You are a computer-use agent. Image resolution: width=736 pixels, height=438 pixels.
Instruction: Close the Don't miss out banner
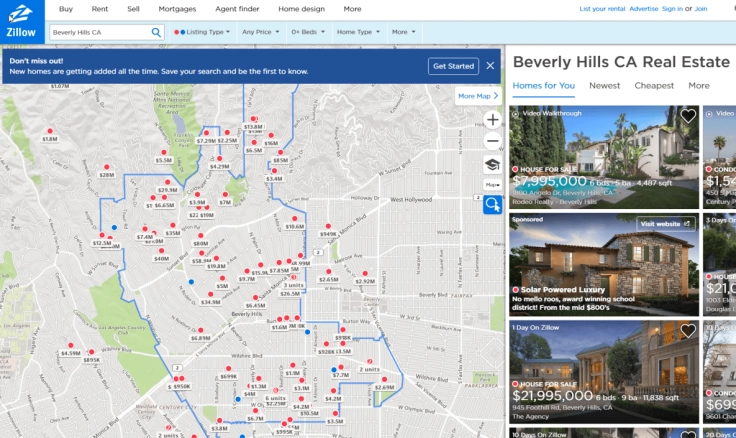tap(490, 66)
